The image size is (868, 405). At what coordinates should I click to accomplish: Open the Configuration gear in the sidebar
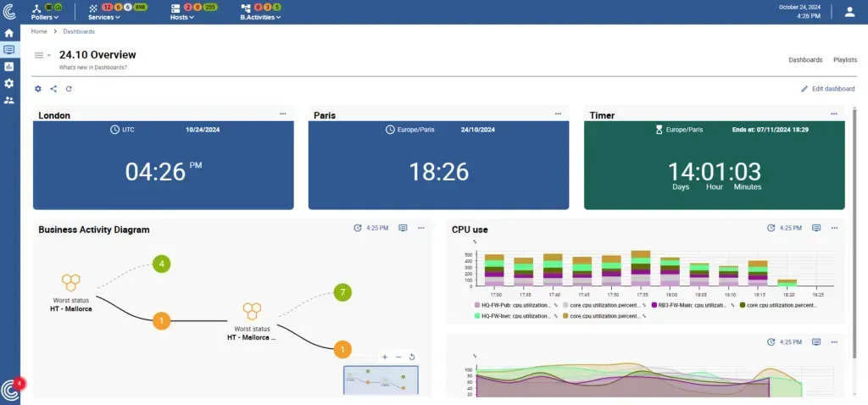coord(8,84)
